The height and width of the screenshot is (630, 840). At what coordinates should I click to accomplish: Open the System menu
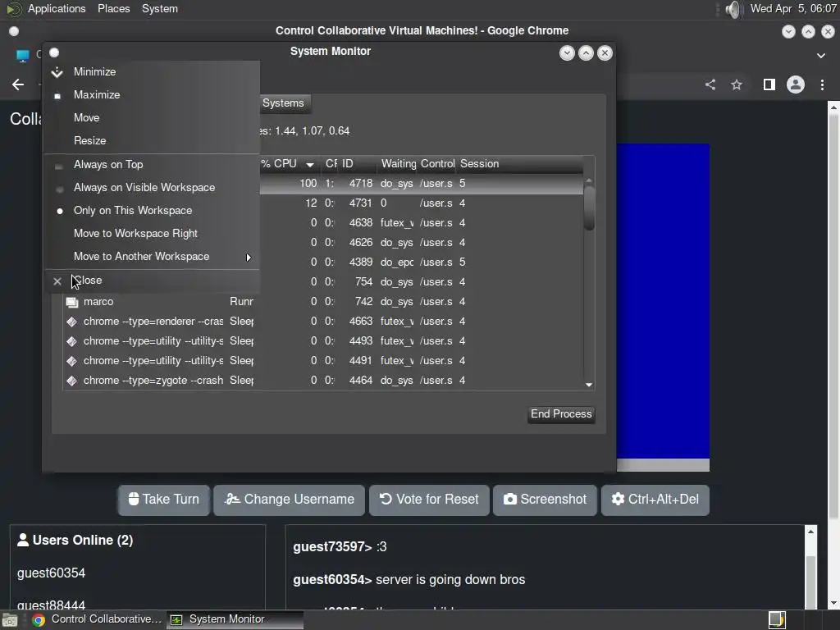tap(160, 9)
